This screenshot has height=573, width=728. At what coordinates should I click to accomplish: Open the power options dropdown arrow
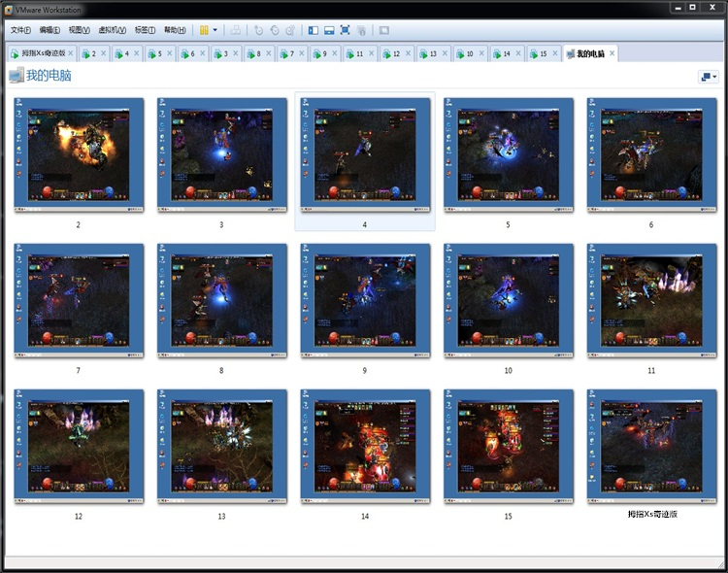pyautogui.click(x=215, y=30)
